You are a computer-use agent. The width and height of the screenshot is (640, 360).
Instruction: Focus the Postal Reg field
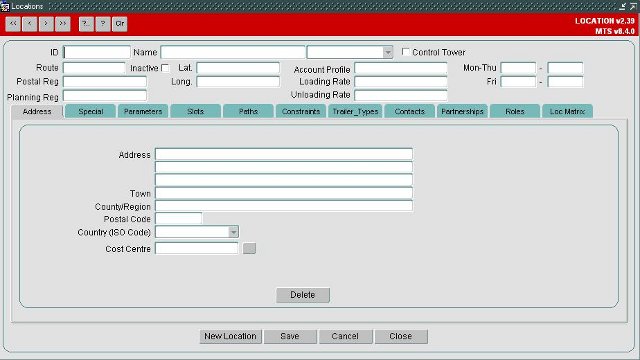[x=105, y=82]
